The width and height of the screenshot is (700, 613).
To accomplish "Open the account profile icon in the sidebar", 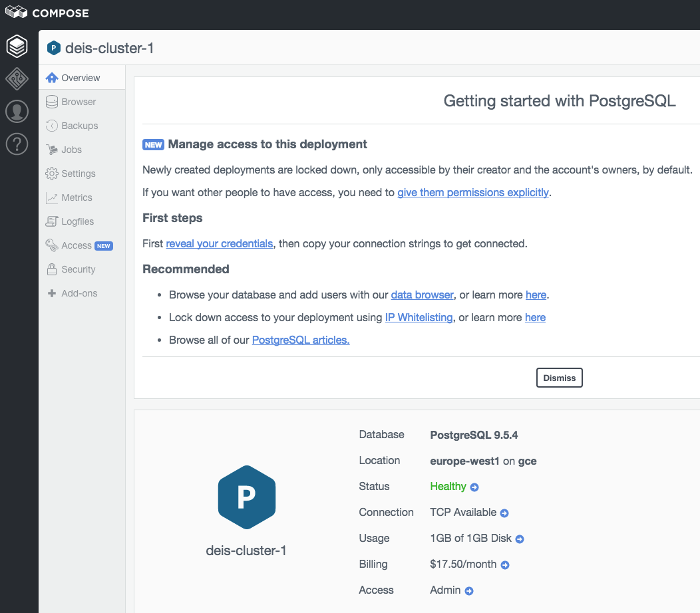I will click(x=17, y=112).
